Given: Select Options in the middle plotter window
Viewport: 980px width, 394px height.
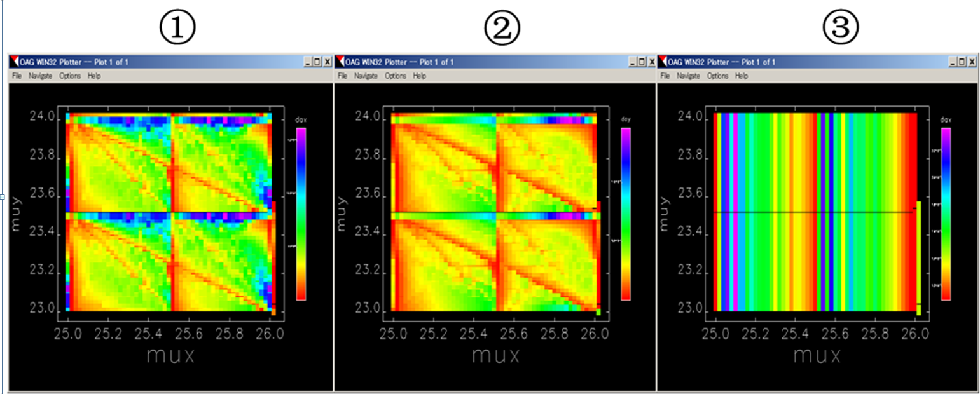Looking at the screenshot, I should [396, 76].
